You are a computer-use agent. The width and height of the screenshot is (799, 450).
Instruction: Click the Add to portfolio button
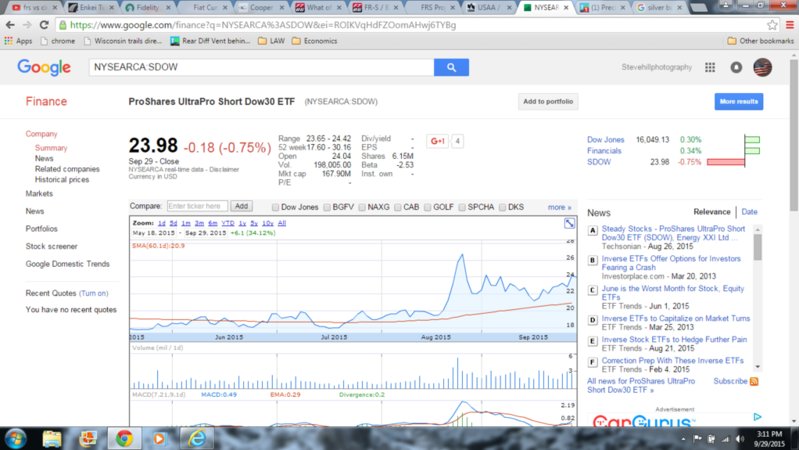click(x=548, y=101)
